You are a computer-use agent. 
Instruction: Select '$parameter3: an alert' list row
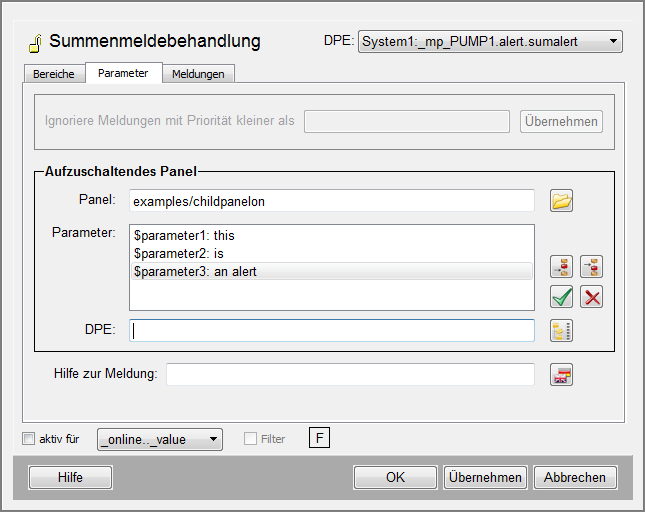click(332, 271)
